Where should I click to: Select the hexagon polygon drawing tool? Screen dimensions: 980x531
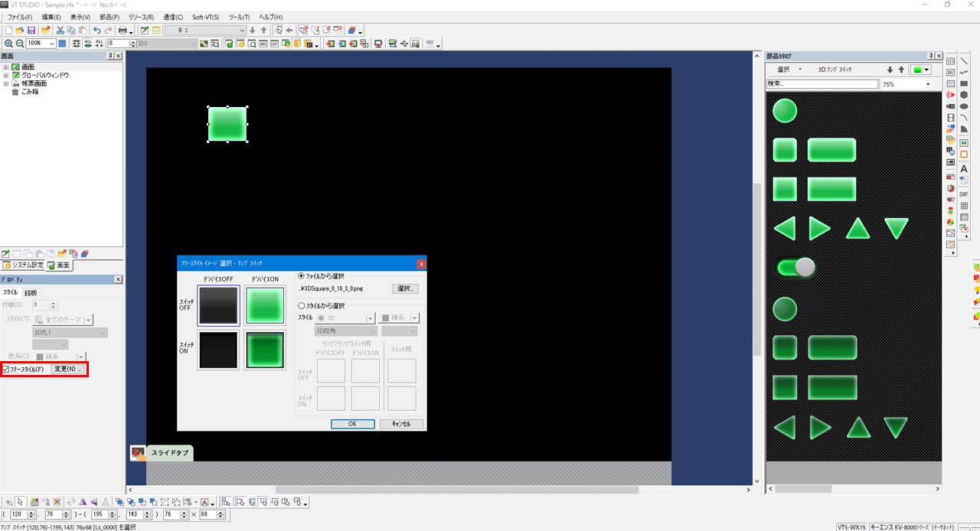[x=964, y=95]
